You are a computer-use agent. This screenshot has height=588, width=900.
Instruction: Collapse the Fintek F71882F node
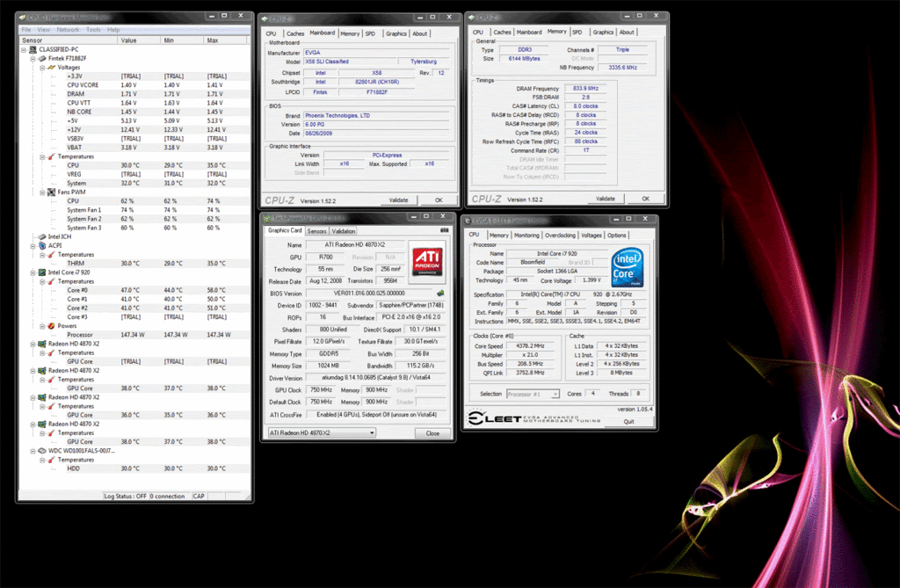(33, 59)
